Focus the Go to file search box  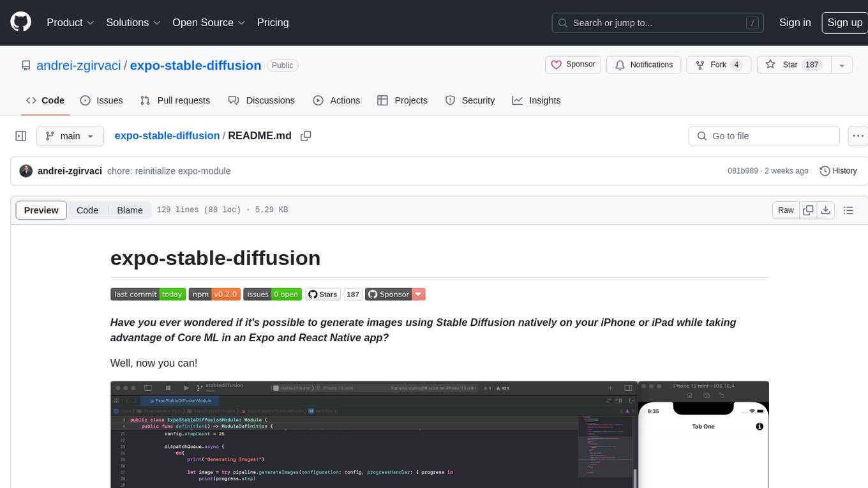764,136
